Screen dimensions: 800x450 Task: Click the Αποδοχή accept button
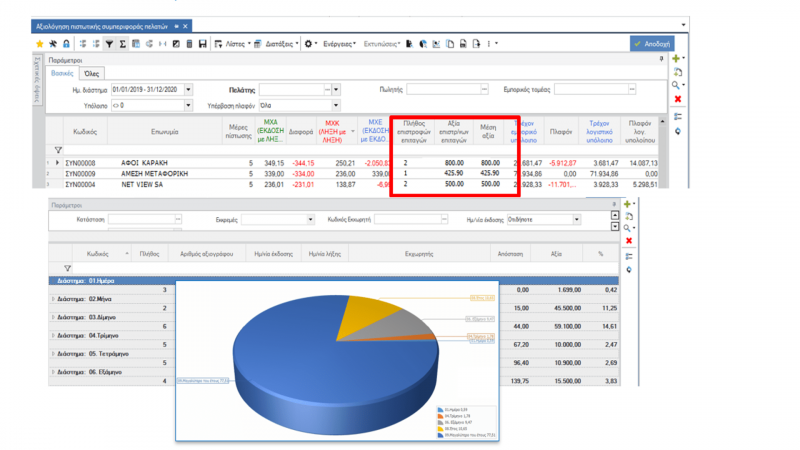652,44
